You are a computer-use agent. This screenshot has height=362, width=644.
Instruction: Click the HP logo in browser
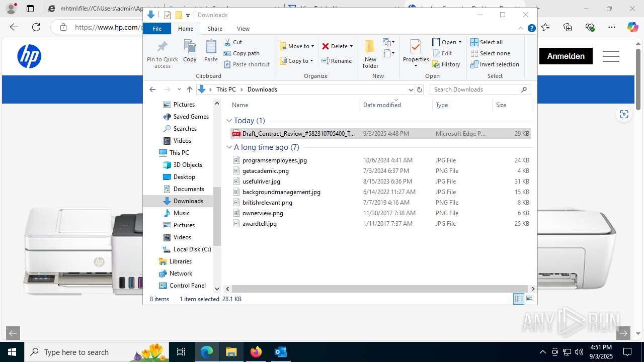[x=29, y=56]
